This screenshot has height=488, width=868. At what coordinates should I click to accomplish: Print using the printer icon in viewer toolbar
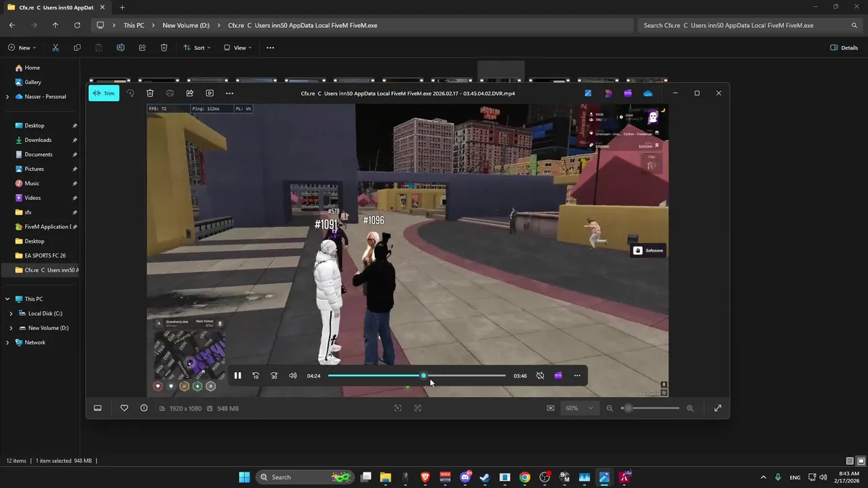[x=170, y=94]
